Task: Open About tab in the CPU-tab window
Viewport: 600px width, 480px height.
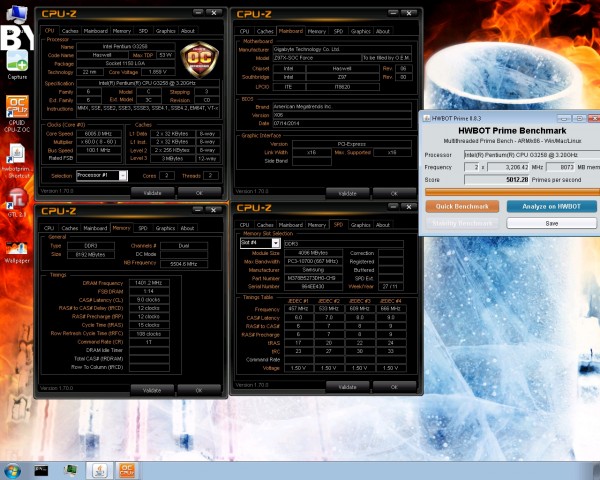Action: 188,31
